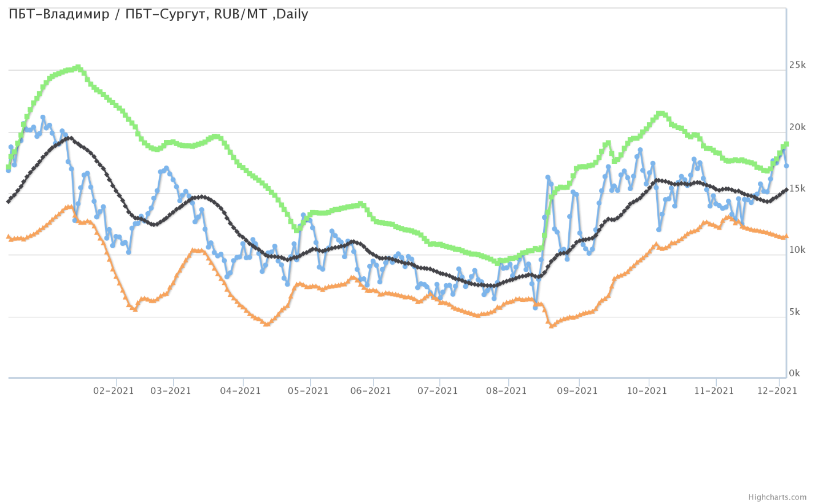Click the 02-2021 x-axis label
This screenshot has width=815, height=504.
pos(114,391)
